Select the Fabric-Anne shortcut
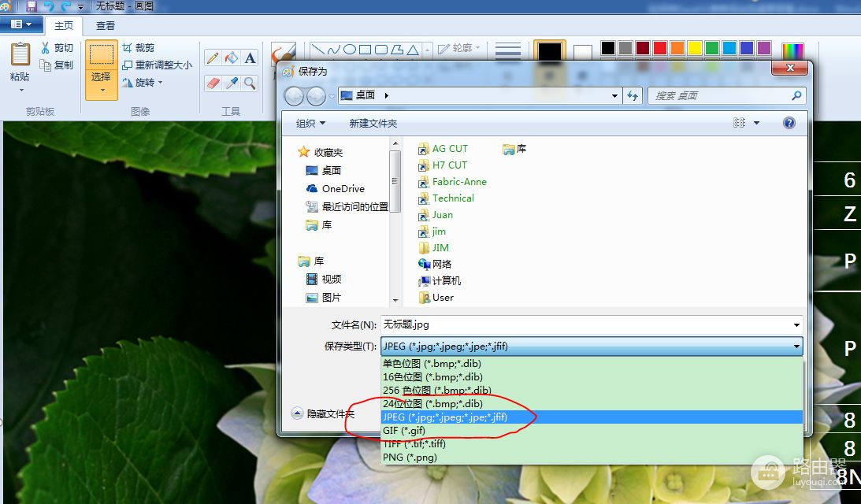 coord(452,182)
